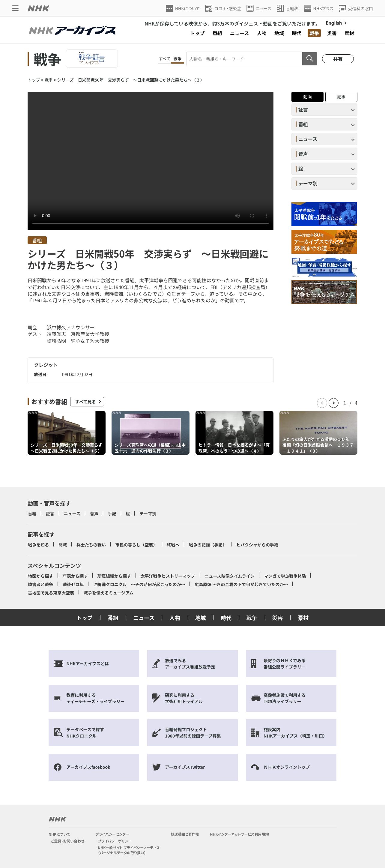Open アーカイブスTwitter tile
This screenshot has height=868, width=385.
192,767
